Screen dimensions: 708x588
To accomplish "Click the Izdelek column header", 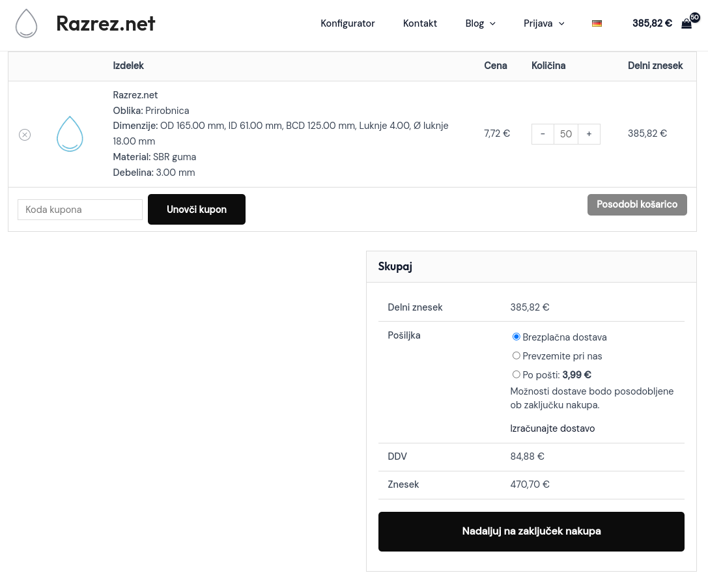I will click(128, 66).
